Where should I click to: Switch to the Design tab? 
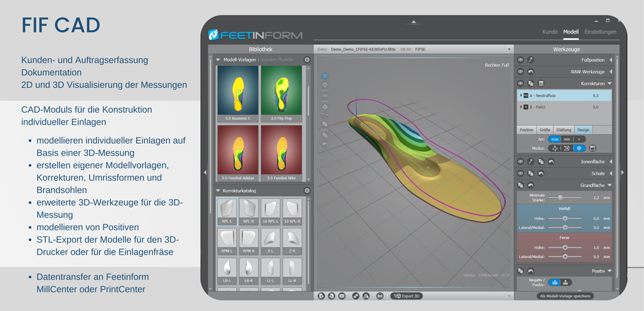pyautogui.click(x=583, y=130)
